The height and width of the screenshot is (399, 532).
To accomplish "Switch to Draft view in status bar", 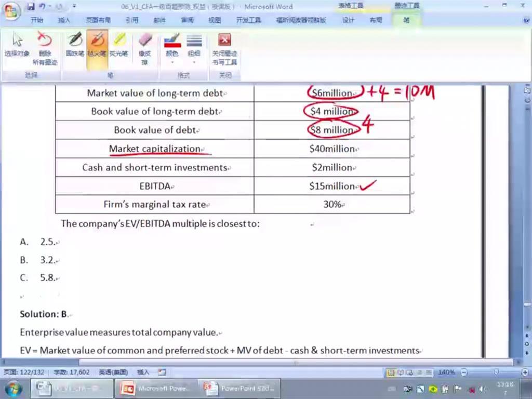I will 428,373.
